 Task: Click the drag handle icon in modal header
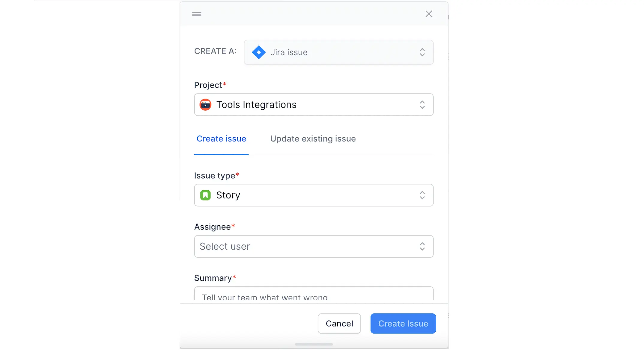pos(196,14)
